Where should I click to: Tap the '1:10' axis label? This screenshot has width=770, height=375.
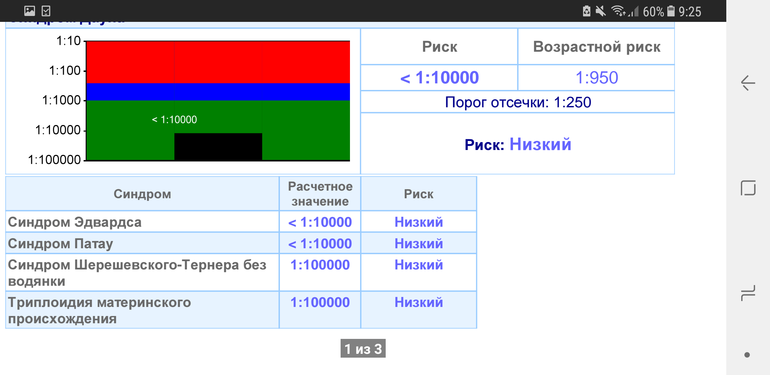click(x=68, y=41)
